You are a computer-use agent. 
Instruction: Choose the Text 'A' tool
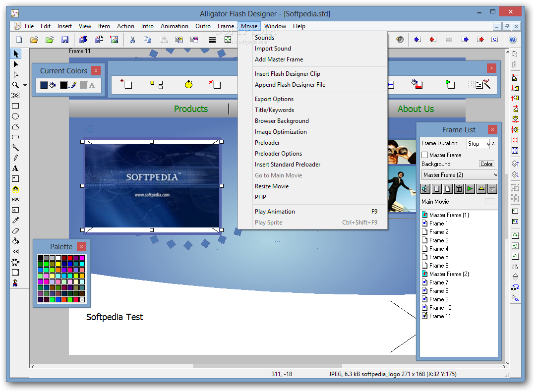click(x=15, y=168)
